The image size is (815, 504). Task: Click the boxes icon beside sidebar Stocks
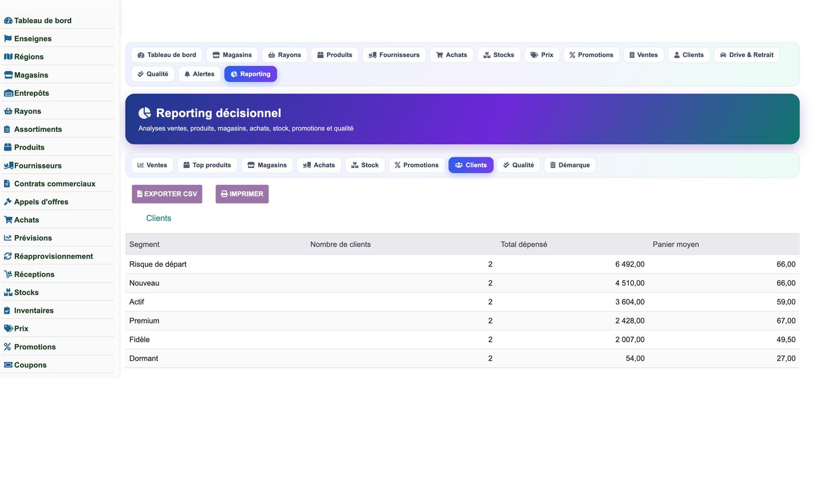(8, 292)
